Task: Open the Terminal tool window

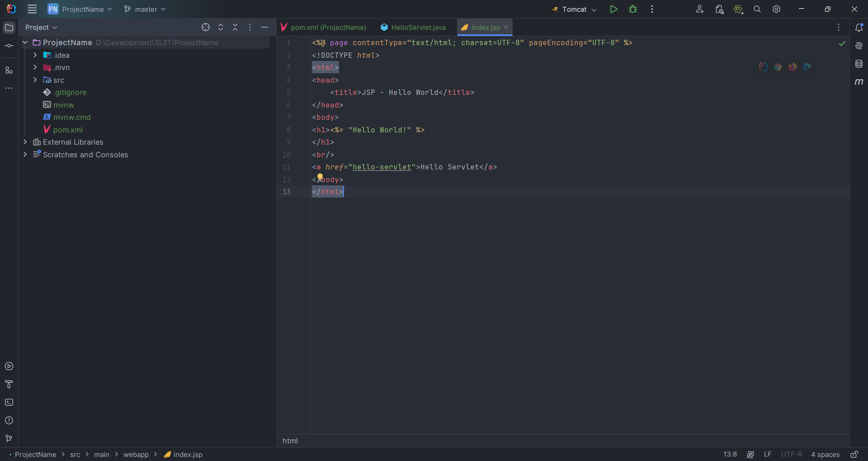Action: (9, 402)
